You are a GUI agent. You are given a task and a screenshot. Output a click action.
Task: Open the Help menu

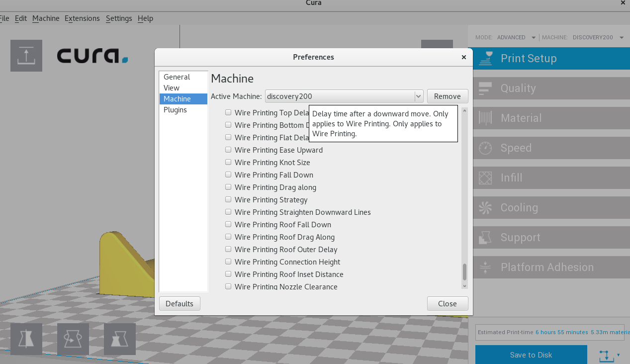tap(145, 18)
